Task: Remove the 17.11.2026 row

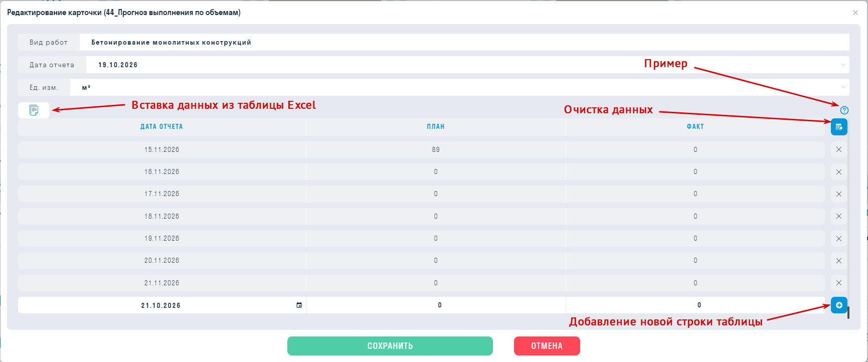Action: [x=839, y=194]
